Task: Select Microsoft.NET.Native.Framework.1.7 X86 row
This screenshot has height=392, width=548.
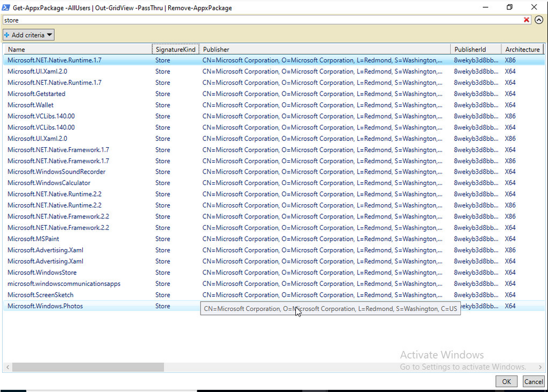Action: click(x=274, y=160)
